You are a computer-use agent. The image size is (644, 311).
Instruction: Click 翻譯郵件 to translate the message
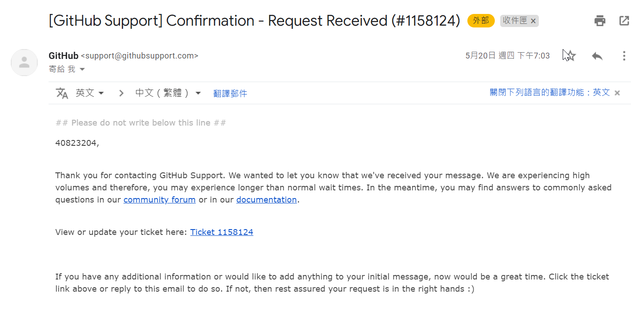(x=230, y=94)
